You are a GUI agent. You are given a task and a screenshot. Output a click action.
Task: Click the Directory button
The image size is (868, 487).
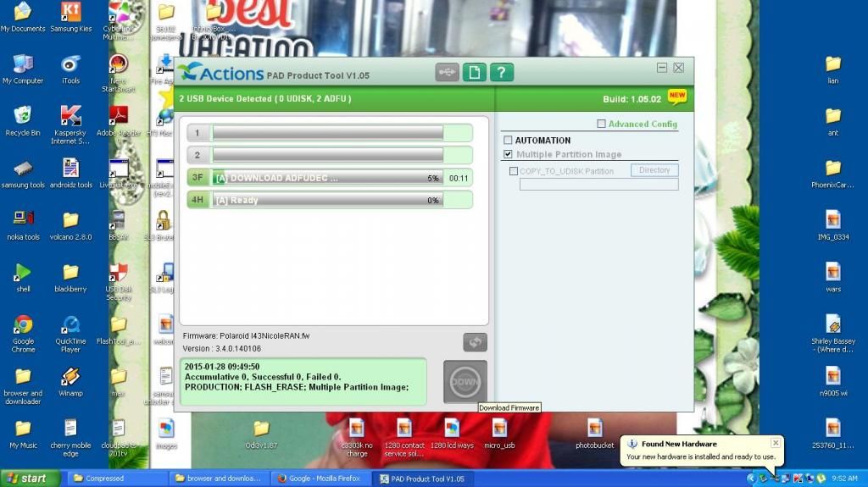pos(654,170)
